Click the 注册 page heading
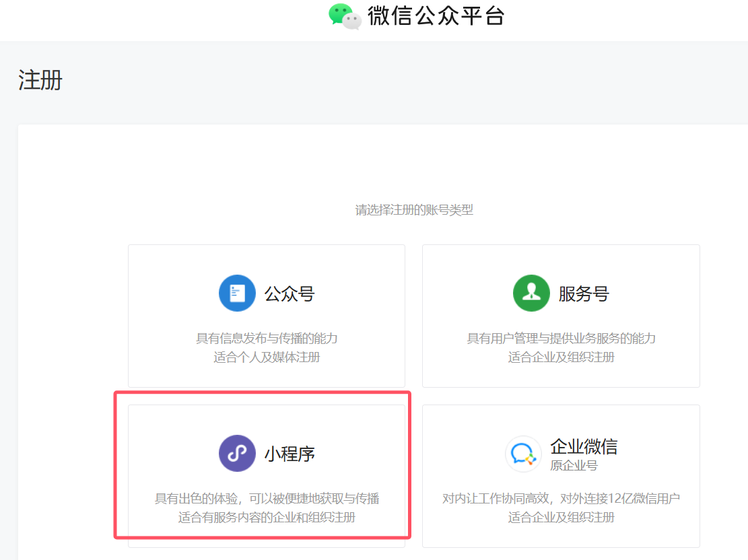 point(40,79)
